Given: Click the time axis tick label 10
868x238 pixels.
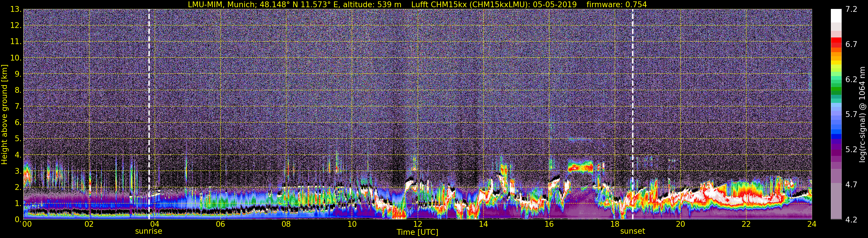Looking at the screenshot, I should click(352, 224).
